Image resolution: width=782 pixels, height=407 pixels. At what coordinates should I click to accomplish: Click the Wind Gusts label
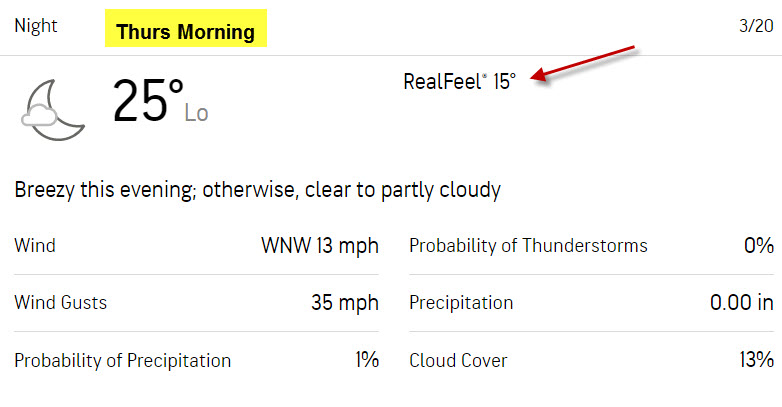(x=61, y=303)
